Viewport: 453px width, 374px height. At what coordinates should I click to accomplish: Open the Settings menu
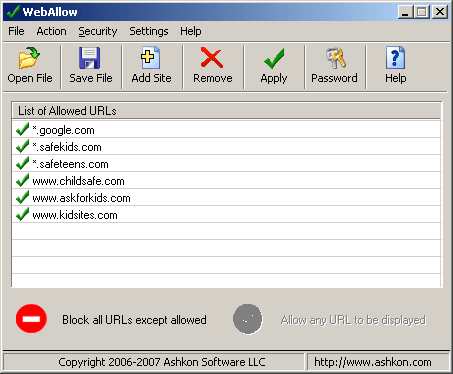click(x=149, y=31)
